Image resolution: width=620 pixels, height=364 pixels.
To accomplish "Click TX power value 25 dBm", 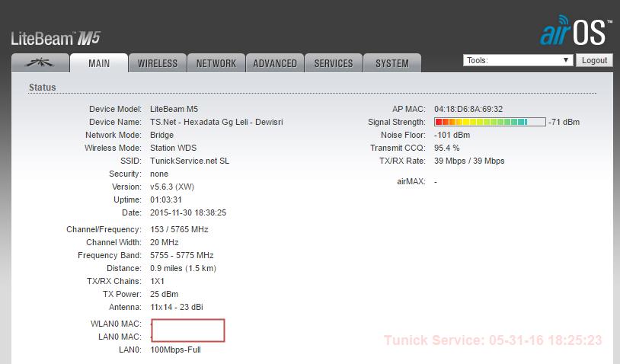I will click(x=164, y=294).
